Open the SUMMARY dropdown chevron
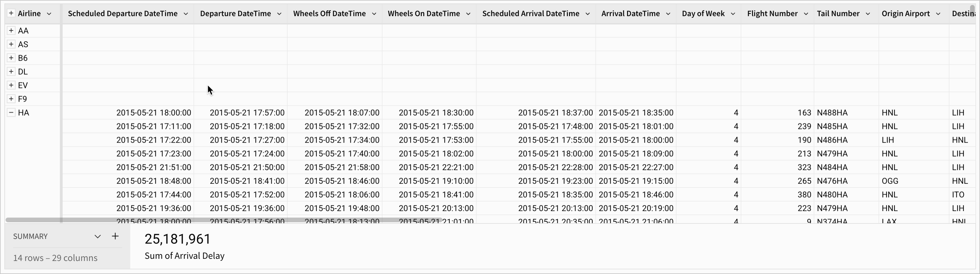Viewport: 980px width, 274px height. 97,236
